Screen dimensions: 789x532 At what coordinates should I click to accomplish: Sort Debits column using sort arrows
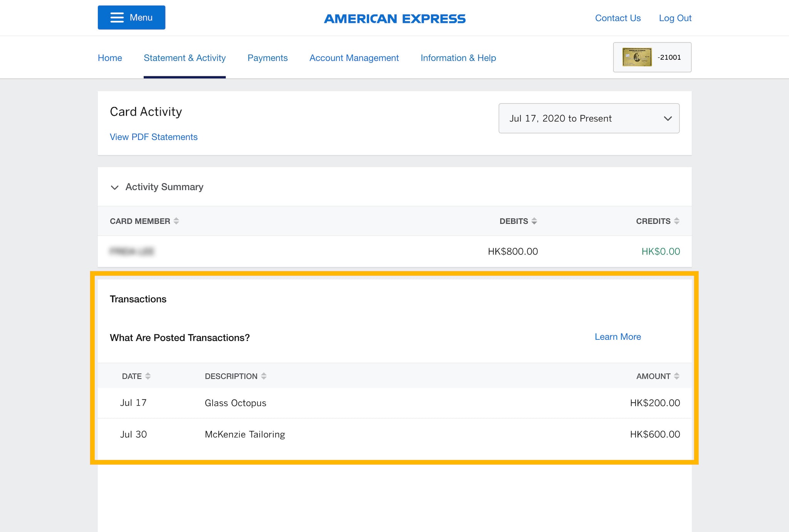click(x=534, y=221)
